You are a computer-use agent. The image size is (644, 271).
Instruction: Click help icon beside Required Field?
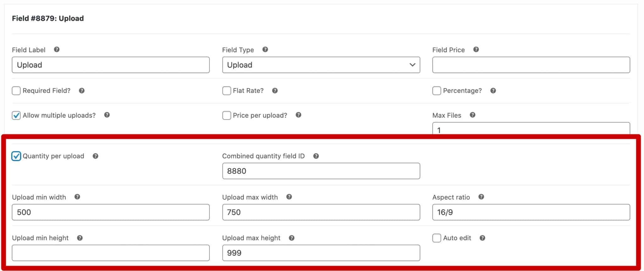point(82,91)
